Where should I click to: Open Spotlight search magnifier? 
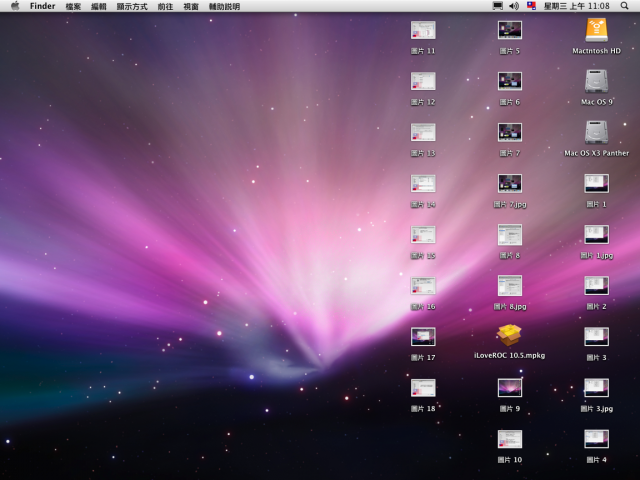624,6
